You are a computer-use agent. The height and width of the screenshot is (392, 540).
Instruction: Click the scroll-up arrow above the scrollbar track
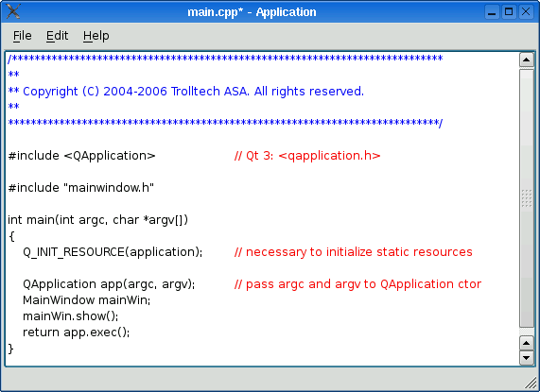click(526, 60)
